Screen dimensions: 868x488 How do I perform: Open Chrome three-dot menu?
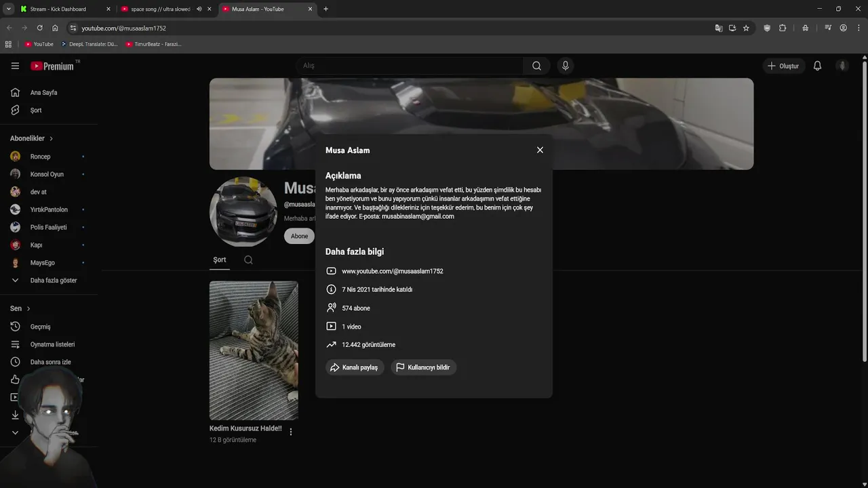[x=859, y=28]
